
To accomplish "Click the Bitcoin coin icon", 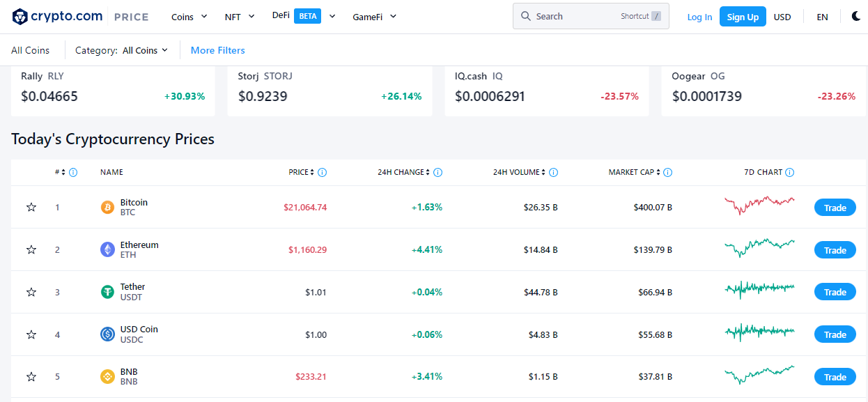I will 107,207.
